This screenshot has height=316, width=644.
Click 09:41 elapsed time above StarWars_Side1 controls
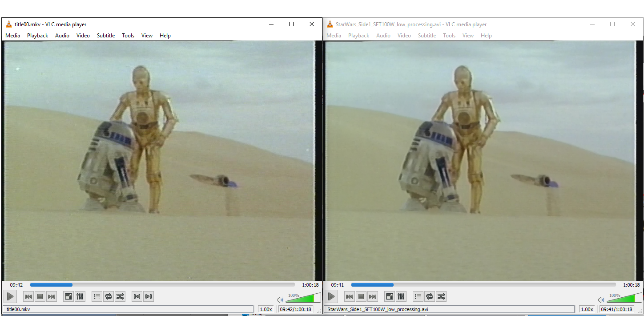[338, 285]
